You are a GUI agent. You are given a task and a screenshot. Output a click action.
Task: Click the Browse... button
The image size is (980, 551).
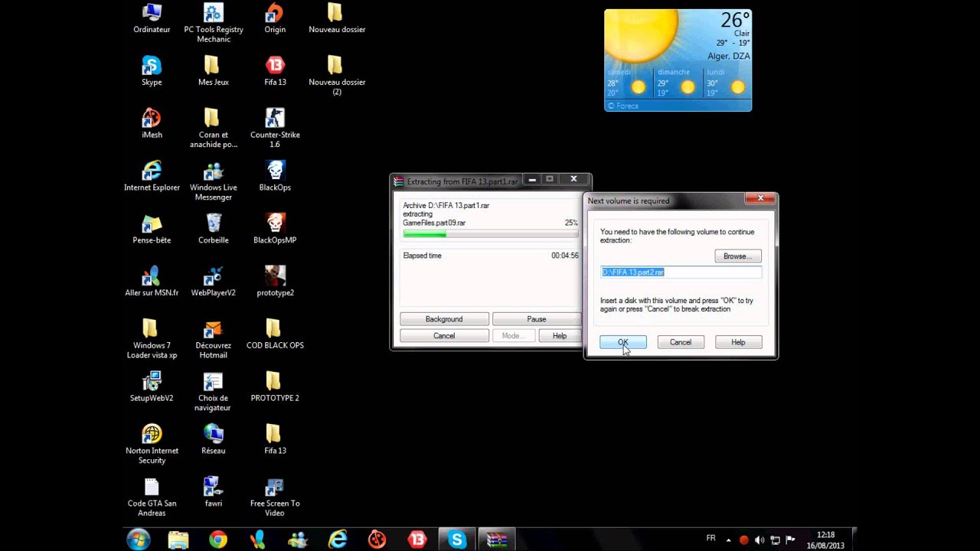pos(738,256)
